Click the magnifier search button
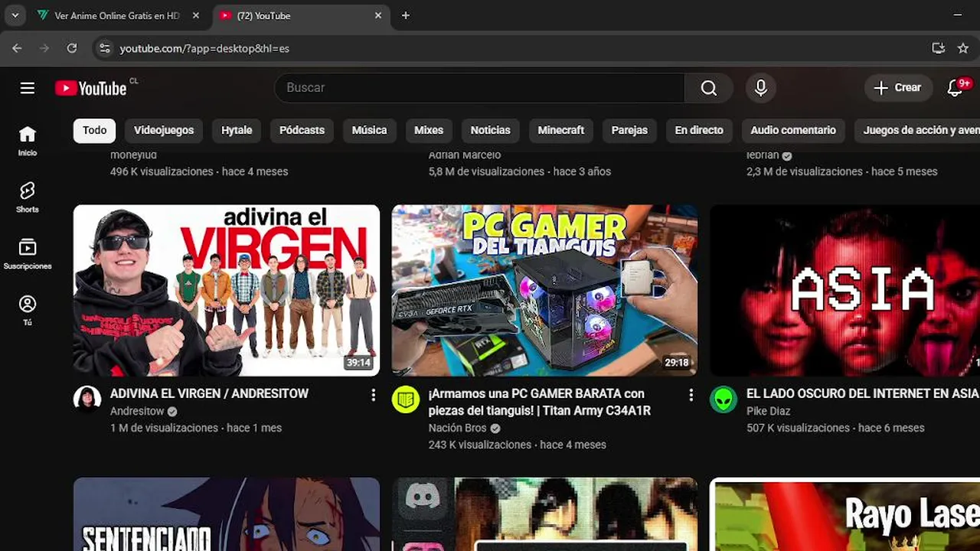This screenshot has width=980, height=551. 709,88
